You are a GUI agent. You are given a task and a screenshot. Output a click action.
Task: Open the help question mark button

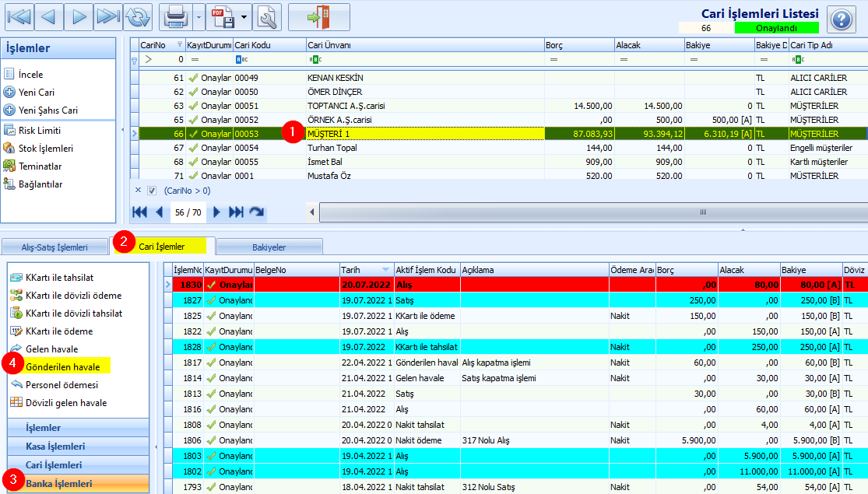(x=841, y=20)
